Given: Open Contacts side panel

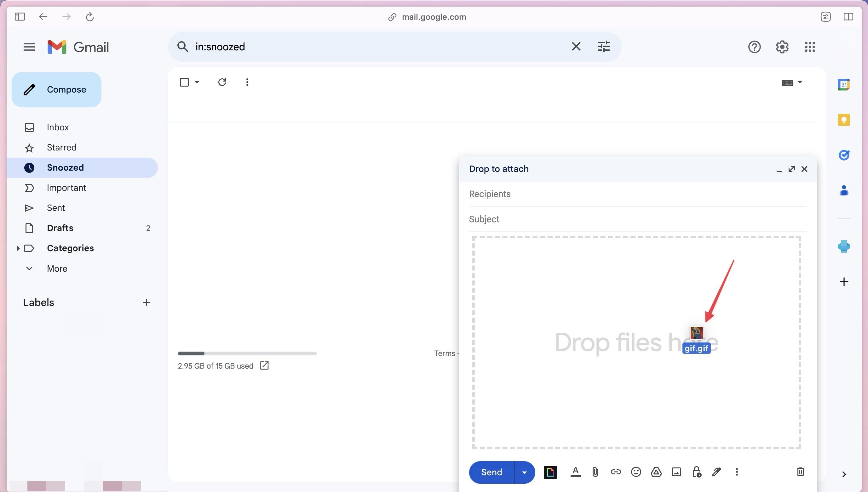Looking at the screenshot, I should [844, 190].
